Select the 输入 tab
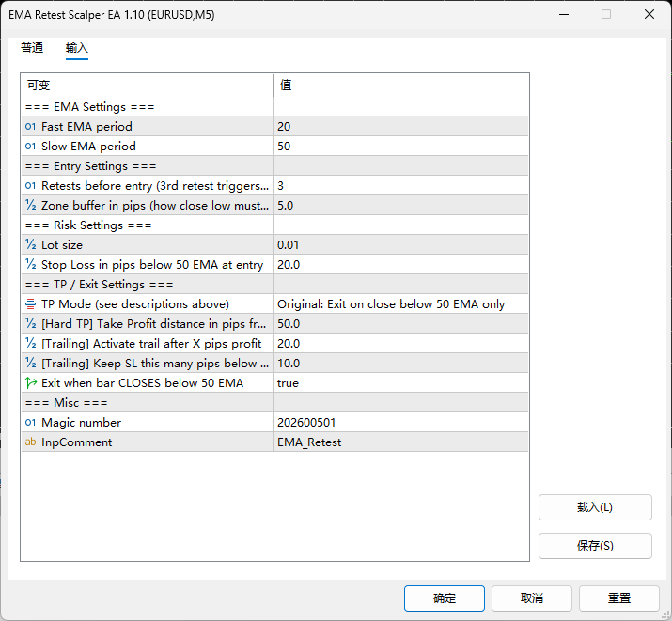 [77, 48]
